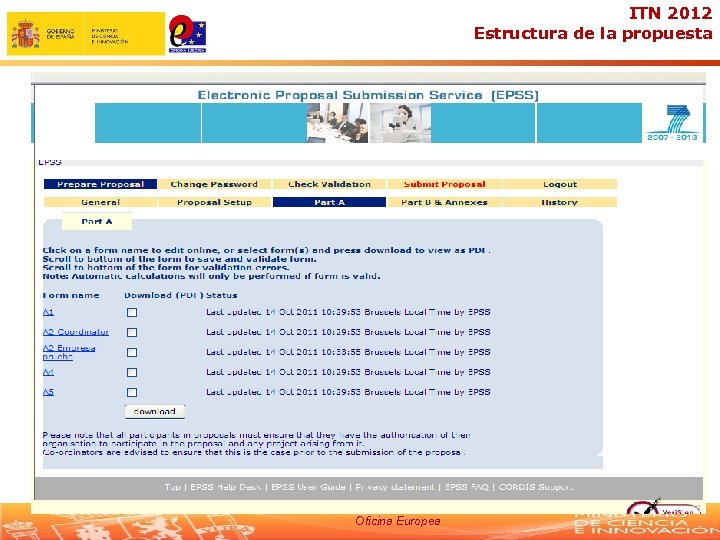
Task: Follow the Top footer link
Action: pyautogui.click(x=173, y=487)
